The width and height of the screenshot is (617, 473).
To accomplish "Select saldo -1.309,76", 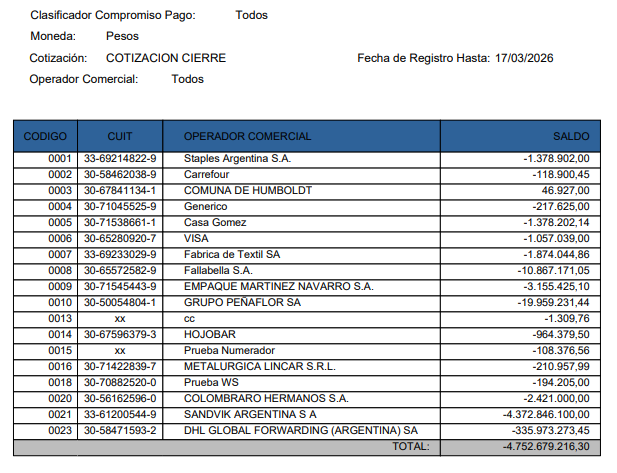I will pyautogui.click(x=567, y=319).
